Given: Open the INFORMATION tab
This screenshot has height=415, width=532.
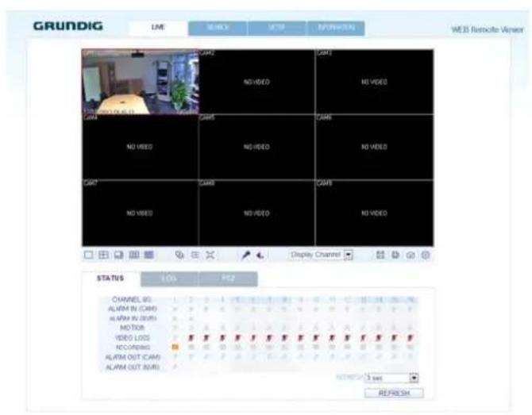Looking at the screenshot, I should pyautogui.click(x=336, y=28).
